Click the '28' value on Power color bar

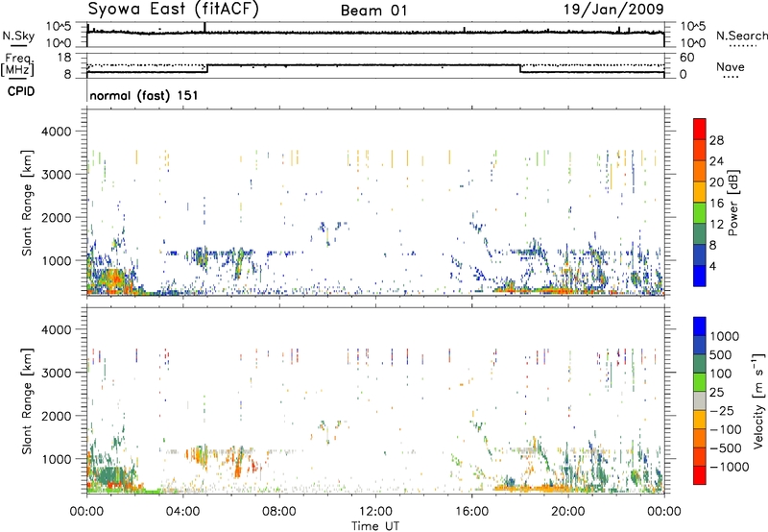click(716, 140)
